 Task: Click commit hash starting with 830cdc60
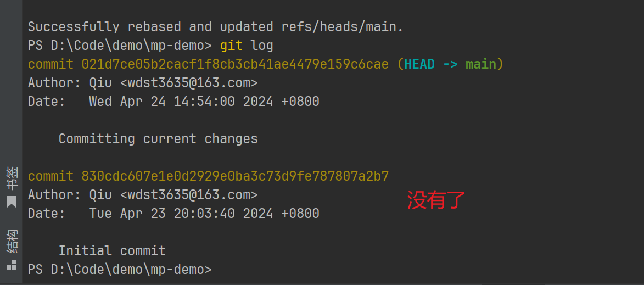(x=235, y=176)
